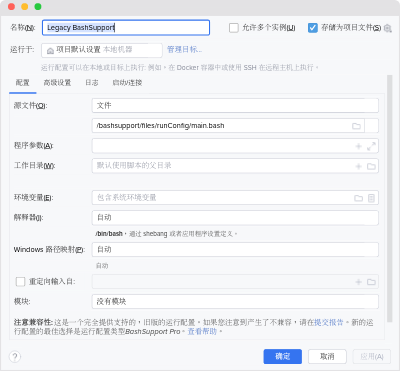This screenshot has height=371, width=400.
Task: Insert macro in 程序参数 via plus icon
Action: pyautogui.click(x=359, y=146)
